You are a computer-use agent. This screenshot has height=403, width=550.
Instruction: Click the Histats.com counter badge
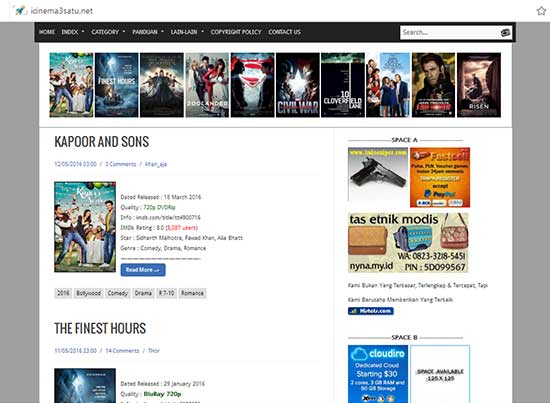tap(371, 311)
